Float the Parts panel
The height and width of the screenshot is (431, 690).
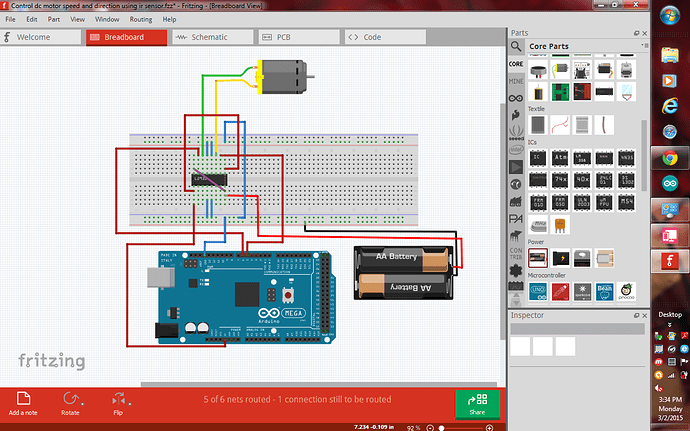click(636, 33)
